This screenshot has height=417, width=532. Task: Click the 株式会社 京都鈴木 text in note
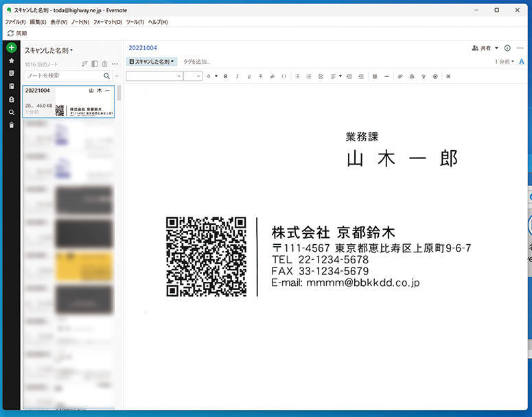(x=333, y=233)
